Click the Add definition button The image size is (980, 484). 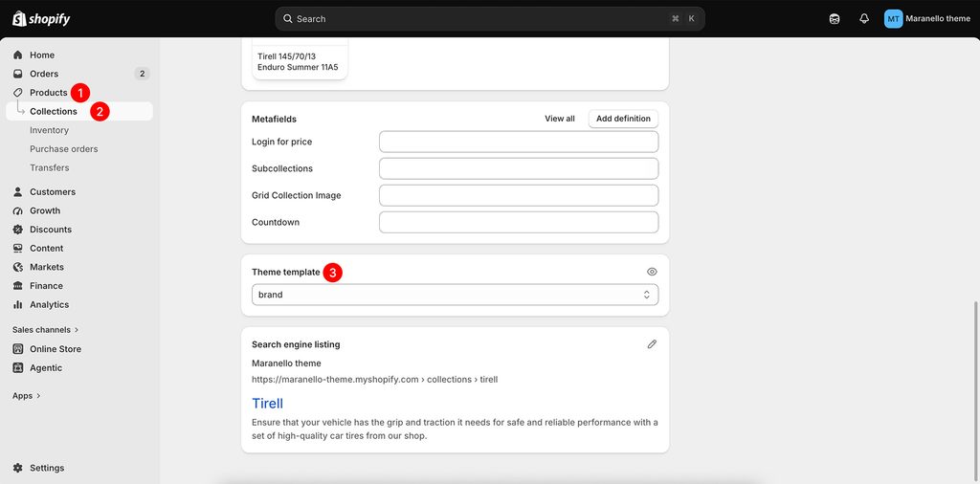tap(623, 119)
